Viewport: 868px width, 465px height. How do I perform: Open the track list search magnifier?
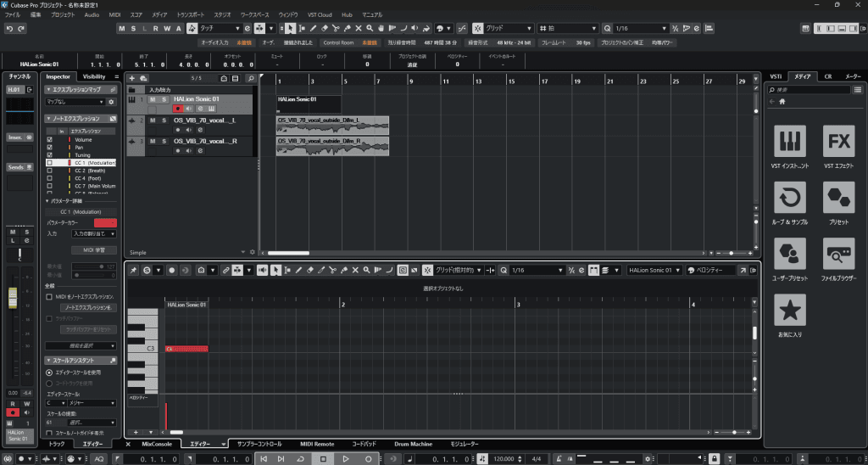coord(251,79)
